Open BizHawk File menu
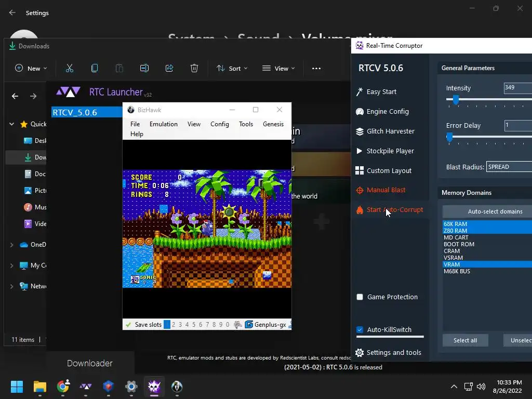532x399 pixels. point(135,124)
